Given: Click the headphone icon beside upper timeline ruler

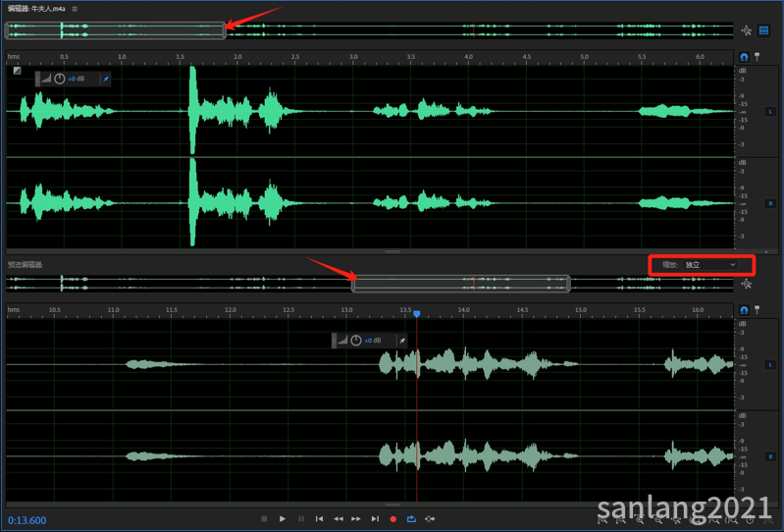Looking at the screenshot, I should (x=744, y=57).
